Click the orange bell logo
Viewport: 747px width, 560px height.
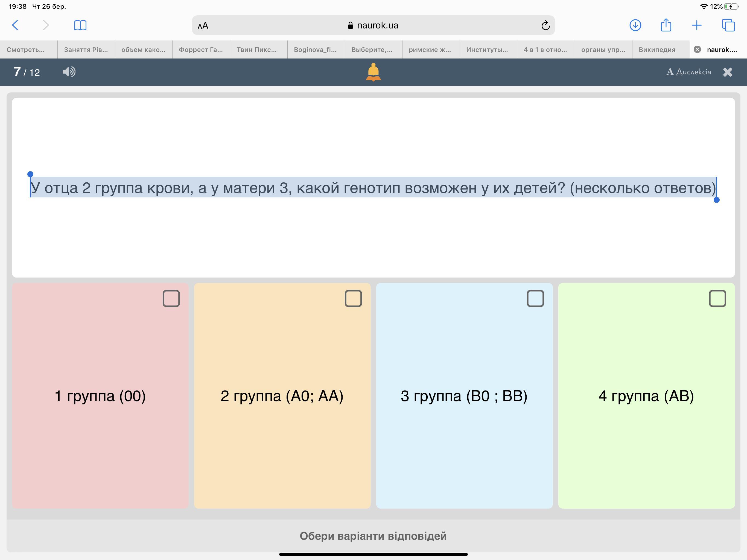pyautogui.click(x=373, y=72)
